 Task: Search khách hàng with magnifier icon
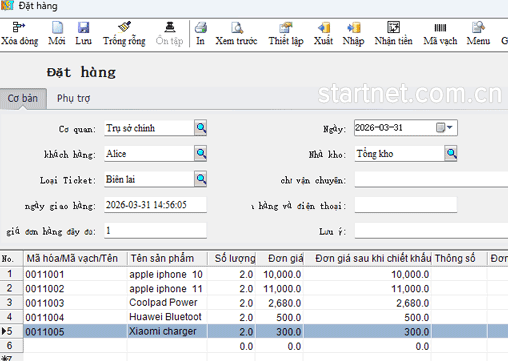click(201, 153)
